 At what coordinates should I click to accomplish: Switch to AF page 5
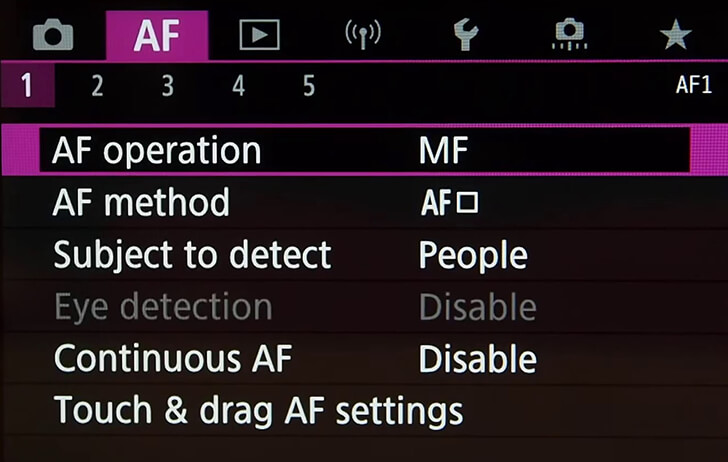[308, 86]
